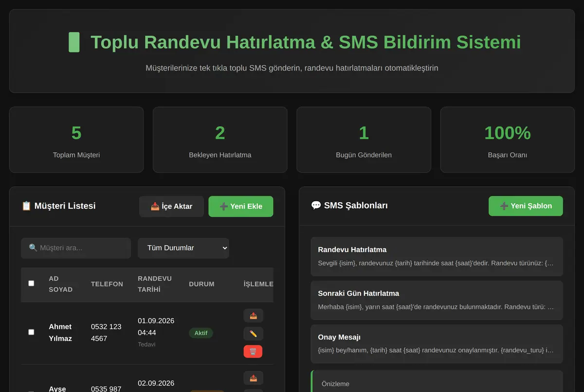Click the DURUM column header
This screenshot has height=392, width=584.
(x=201, y=284)
